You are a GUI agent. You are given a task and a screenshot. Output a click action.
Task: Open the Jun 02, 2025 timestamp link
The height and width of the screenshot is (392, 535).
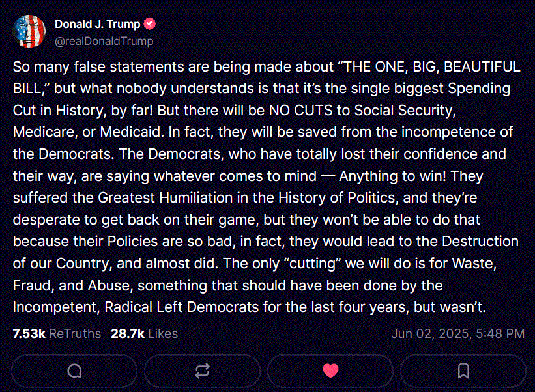[x=457, y=333]
